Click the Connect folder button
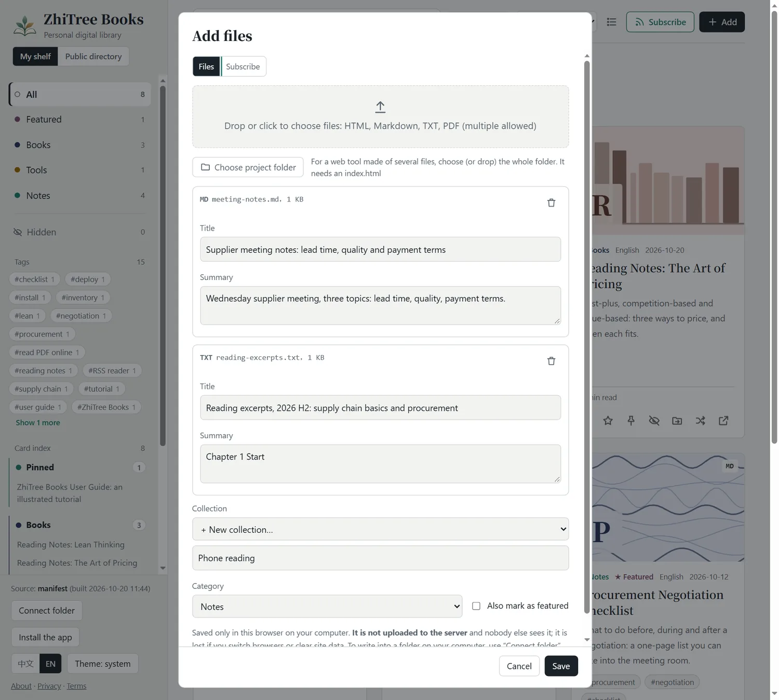The width and height of the screenshot is (779, 700). point(47,611)
